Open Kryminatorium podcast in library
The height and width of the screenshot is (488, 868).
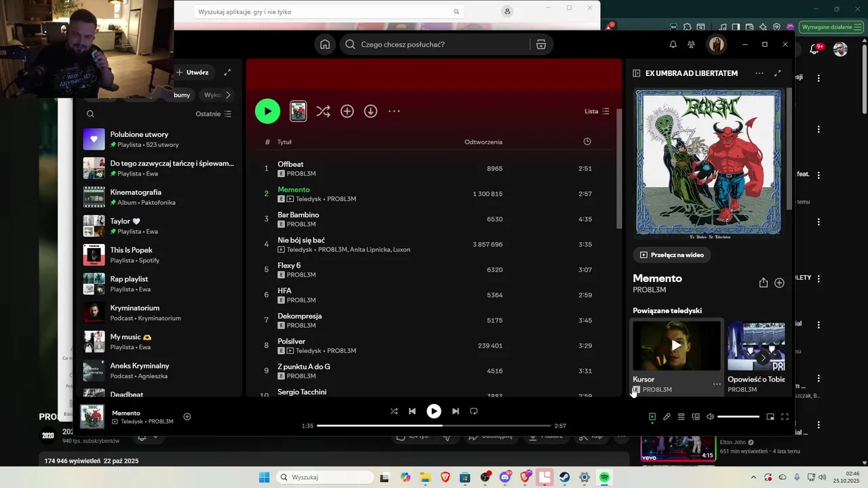pyautogui.click(x=159, y=312)
